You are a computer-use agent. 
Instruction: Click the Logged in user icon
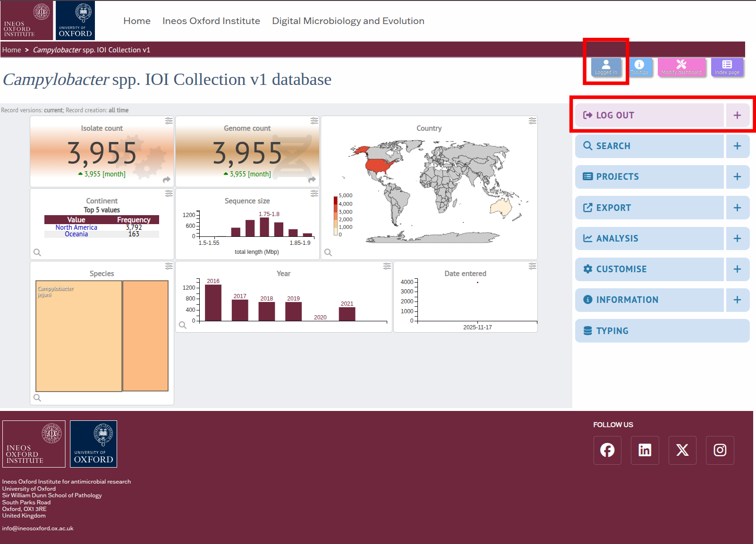(x=606, y=67)
